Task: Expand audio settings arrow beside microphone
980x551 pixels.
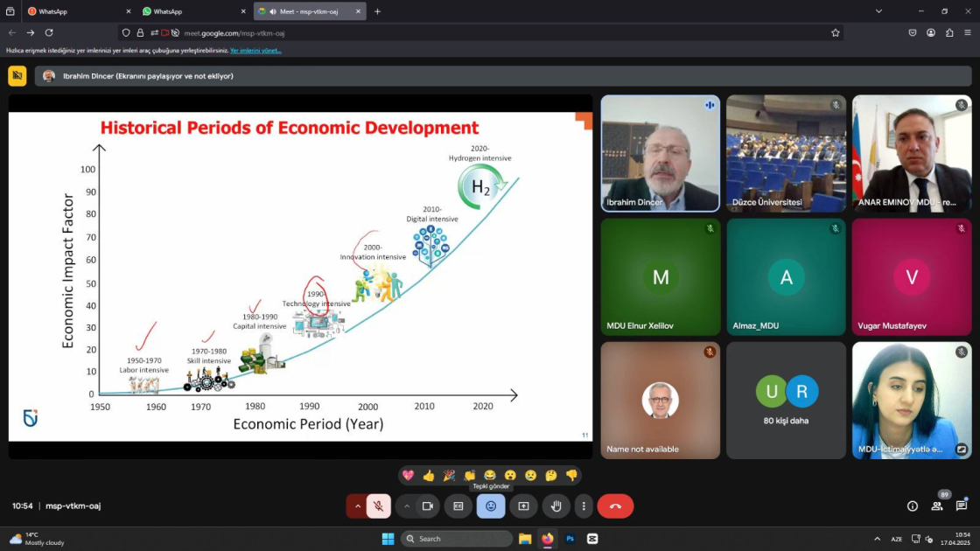Action: coord(358,506)
